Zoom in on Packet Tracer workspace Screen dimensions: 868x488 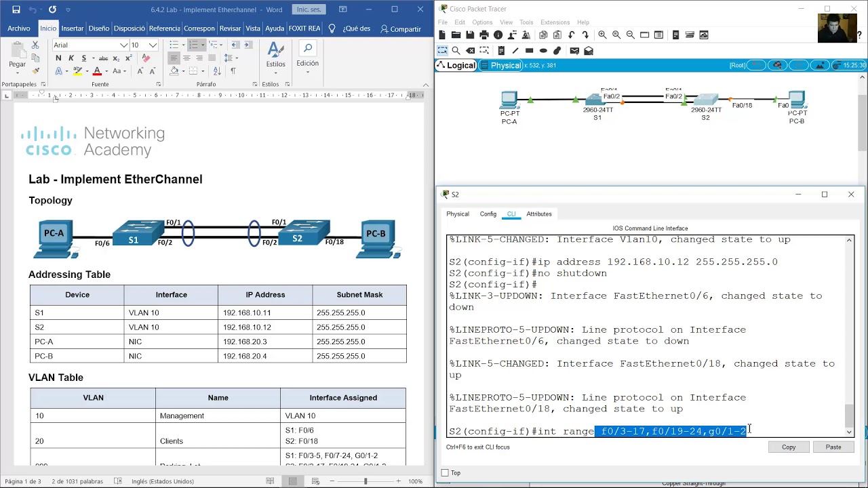point(602,35)
